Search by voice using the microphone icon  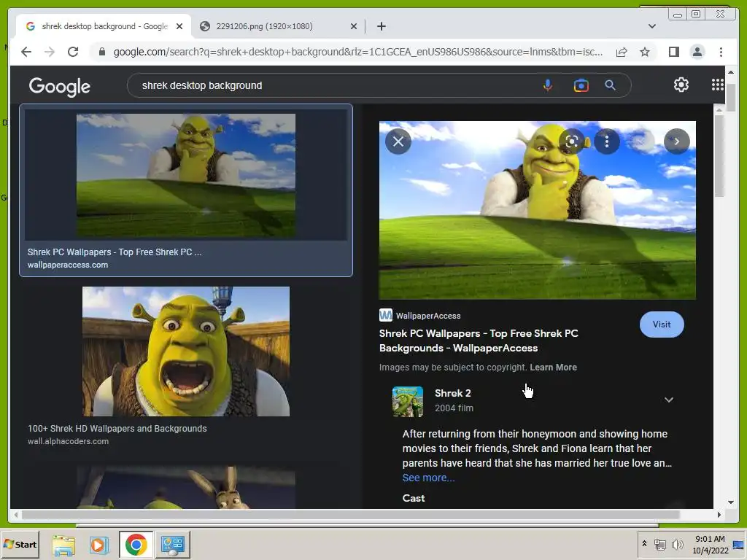[x=548, y=85]
